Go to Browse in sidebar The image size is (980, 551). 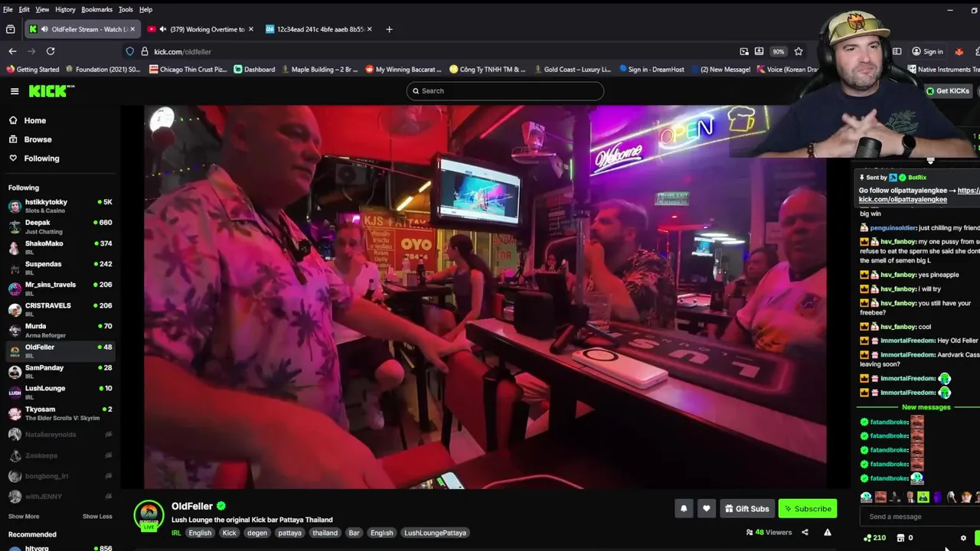pyautogui.click(x=38, y=139)
